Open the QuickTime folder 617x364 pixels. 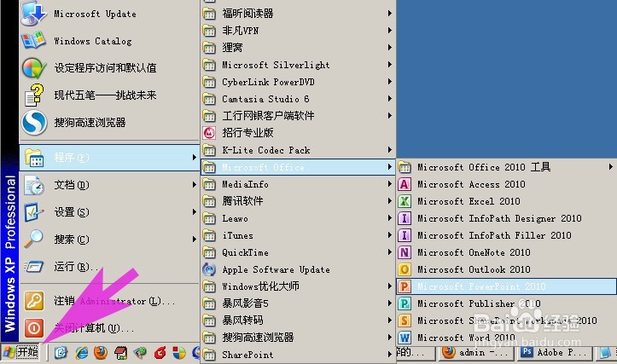point(299,252)
